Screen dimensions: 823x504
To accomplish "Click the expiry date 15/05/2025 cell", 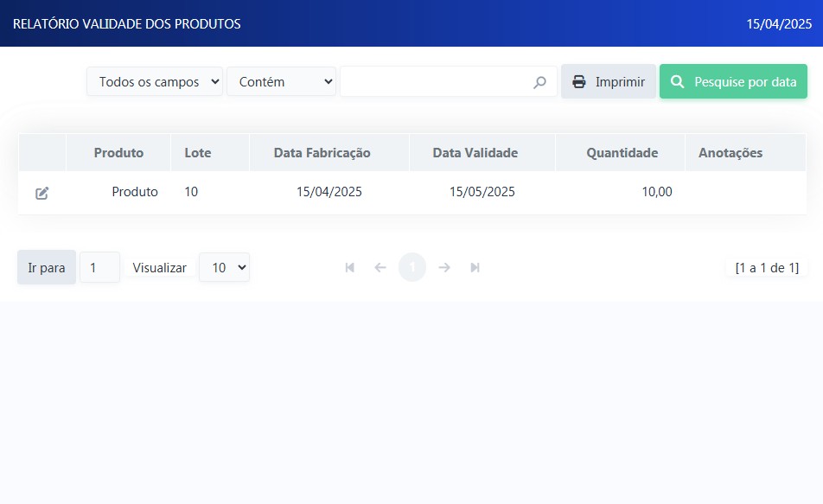I will click(x=482, y=192).
